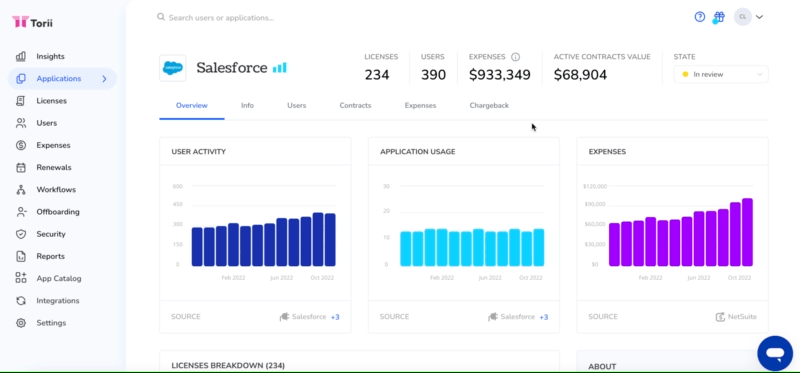The height and width of the screenshot is (373, 800).
Task: Open help with the question mark icon
Action: coord(699,17)
